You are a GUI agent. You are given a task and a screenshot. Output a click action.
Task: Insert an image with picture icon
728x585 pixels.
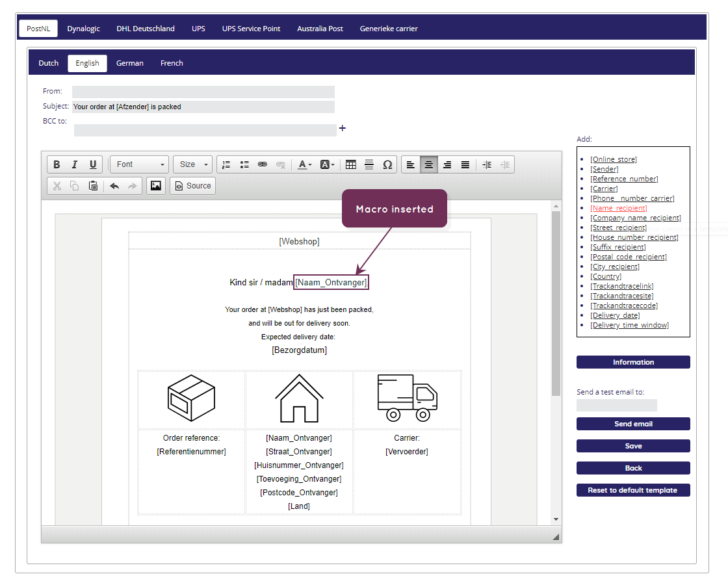156,186
